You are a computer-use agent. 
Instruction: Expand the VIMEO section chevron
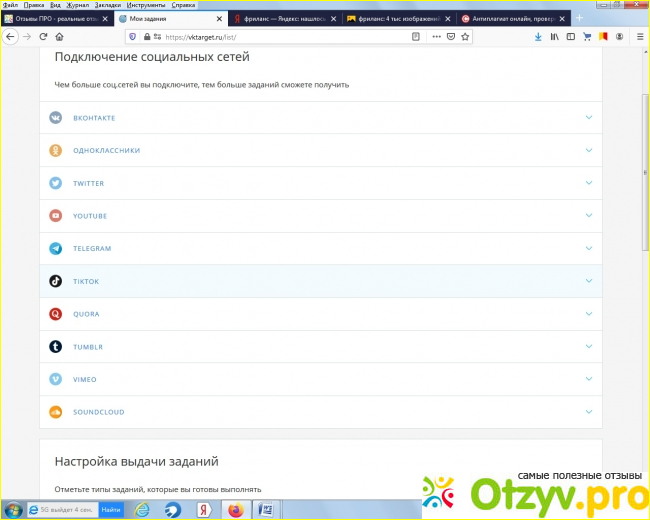pyautogui.click(x=589, y=379)
